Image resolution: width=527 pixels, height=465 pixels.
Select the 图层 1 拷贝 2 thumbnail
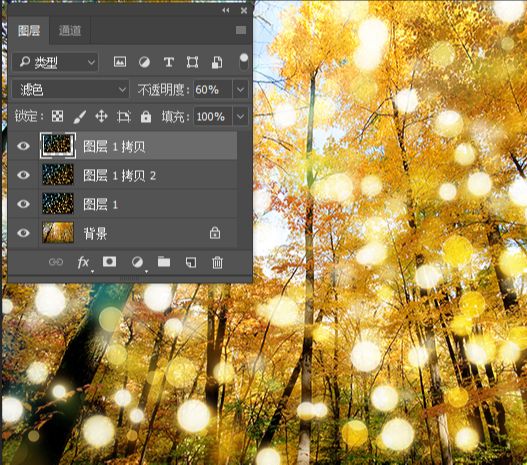pyautogui.click(x=58, y=175)
